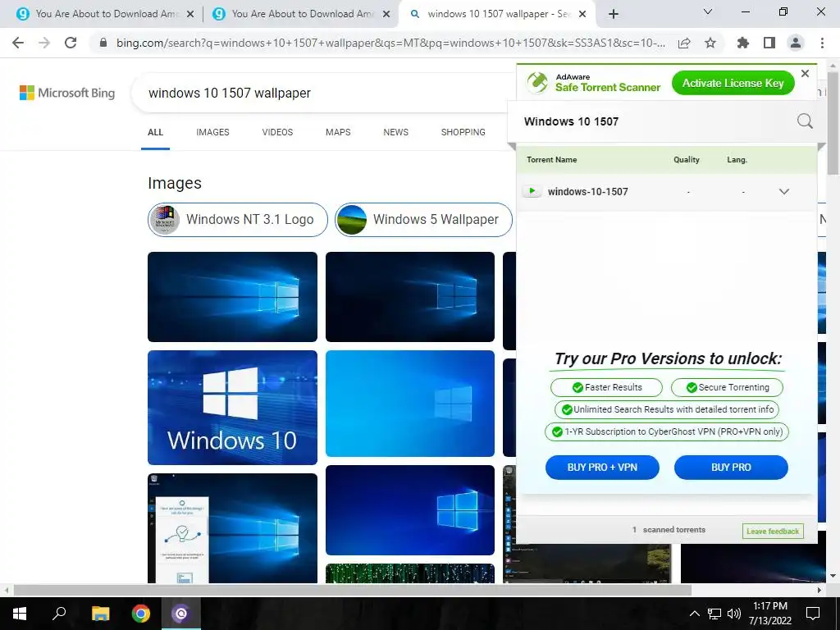Click the Leave feedback button
Viewport: 840px width, 630px height.
[773, 532]
